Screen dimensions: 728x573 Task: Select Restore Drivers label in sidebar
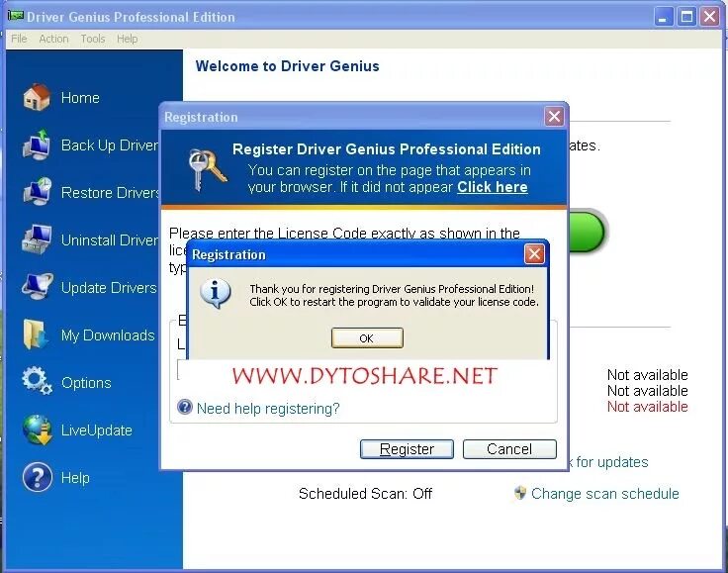(x=110, y=193)
